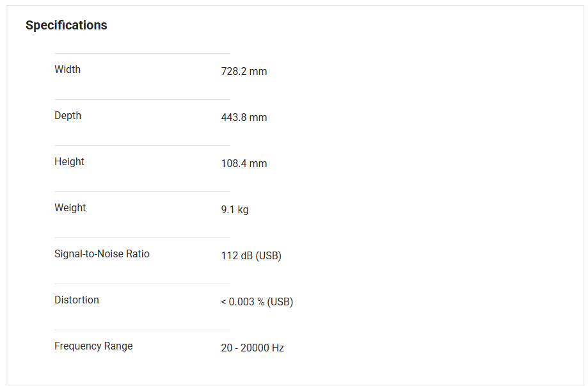The height and width of the screenshot is (386, 588).
Task: Click the Specifications heading
Action: click(x=66, y=26)
